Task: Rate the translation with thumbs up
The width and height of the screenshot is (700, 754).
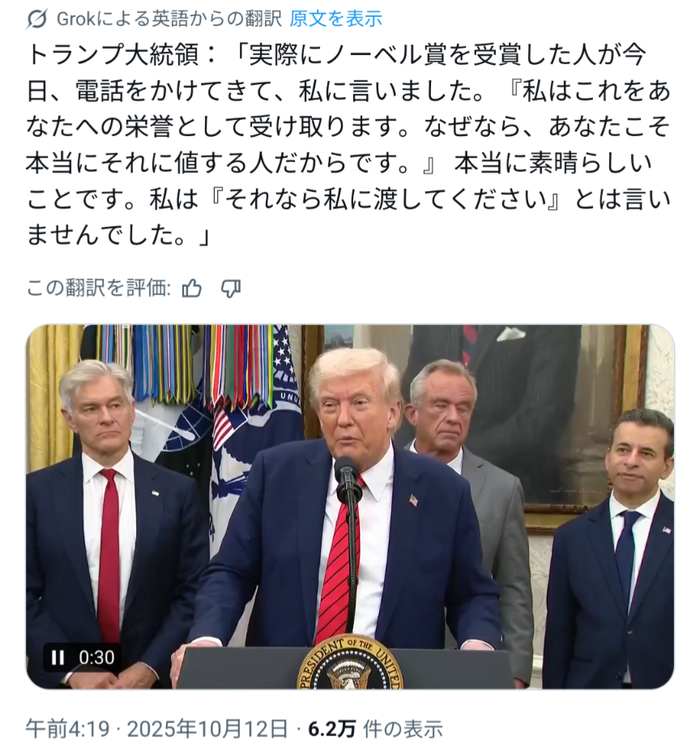Action: click(192, 289)
